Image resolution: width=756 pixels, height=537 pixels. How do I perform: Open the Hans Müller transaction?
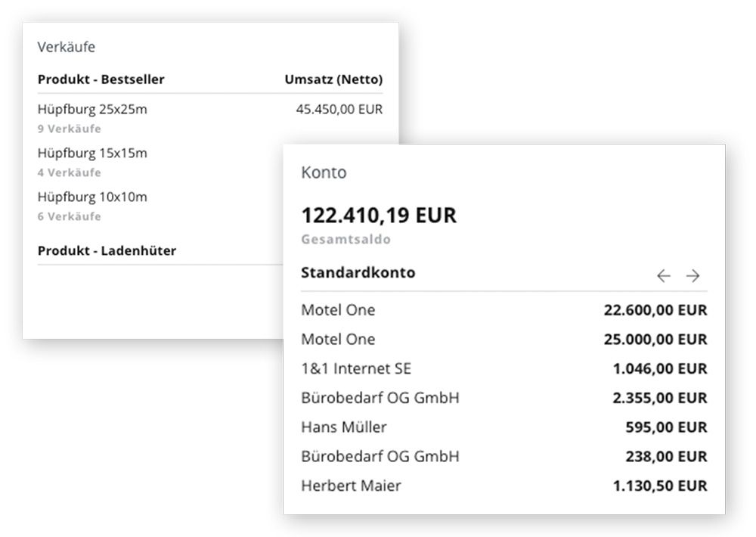(x=504, y=427)
